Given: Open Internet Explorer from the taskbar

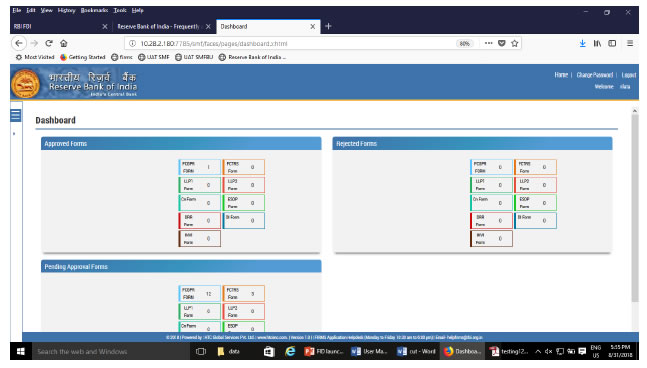Looking at the screenshot, I should (x=290, y=351).
